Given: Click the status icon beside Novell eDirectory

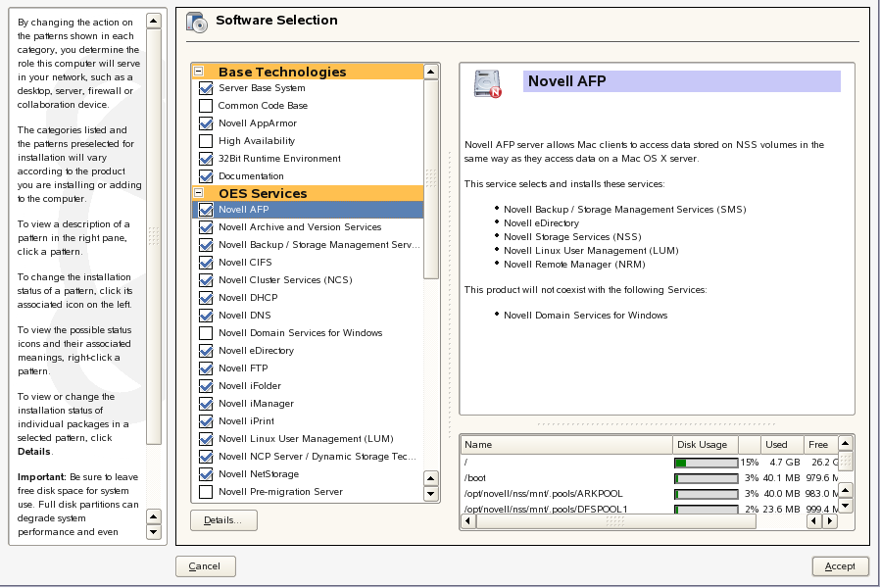Looking at the screenshot, I should [x=206, y=351].
